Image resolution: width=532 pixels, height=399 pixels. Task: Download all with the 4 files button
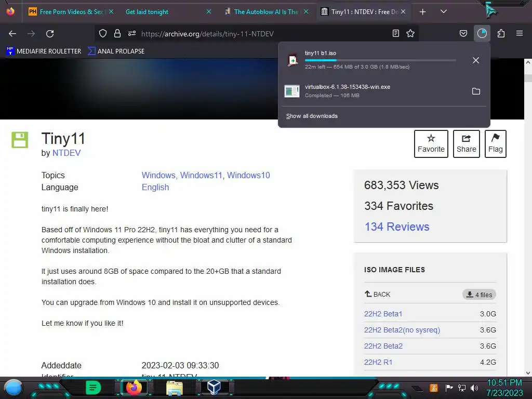click(479, 295)
